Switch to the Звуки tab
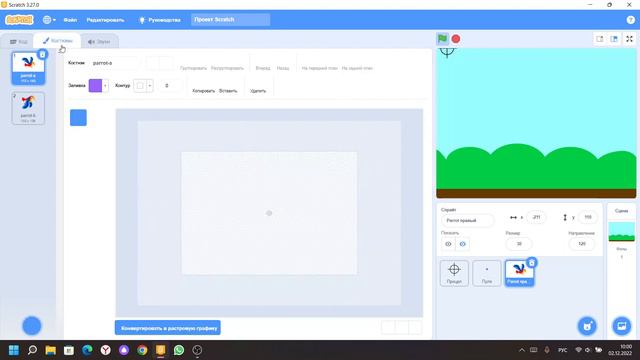 coord(99,41)
